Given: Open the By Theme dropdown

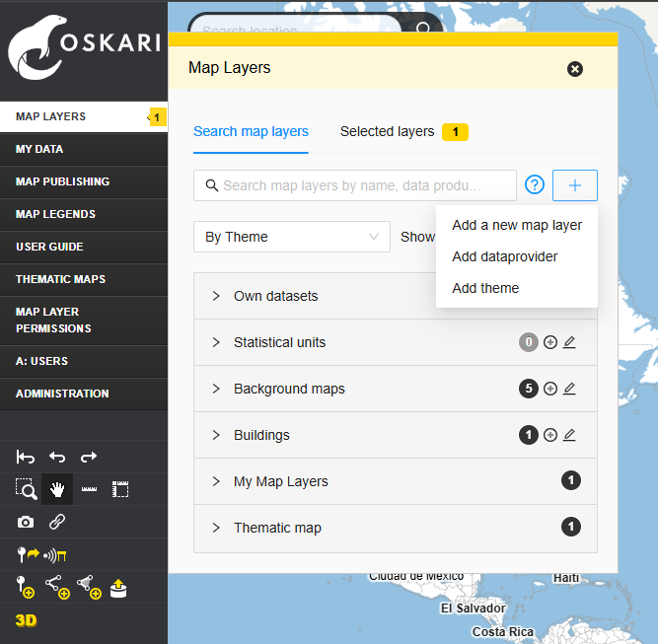Looking at the screenshot, I should [x=291, y=237].
